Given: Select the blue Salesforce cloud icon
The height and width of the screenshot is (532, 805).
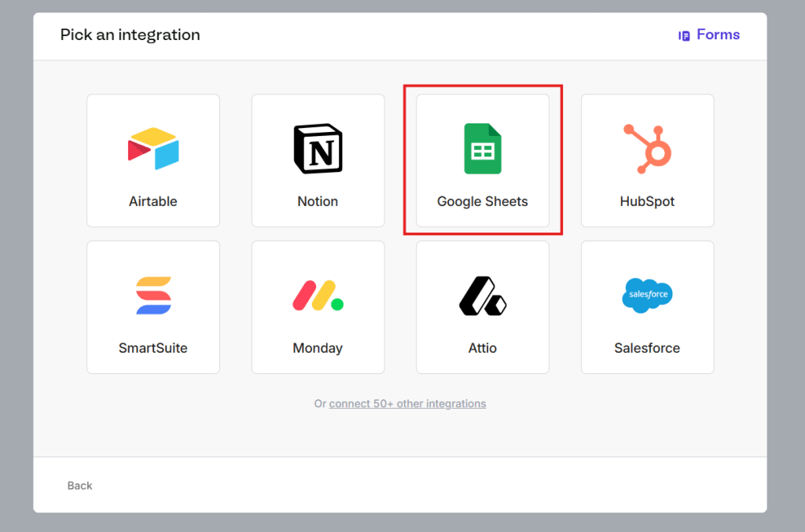Looking at the screenshot, I should click(x=647, y=295).
